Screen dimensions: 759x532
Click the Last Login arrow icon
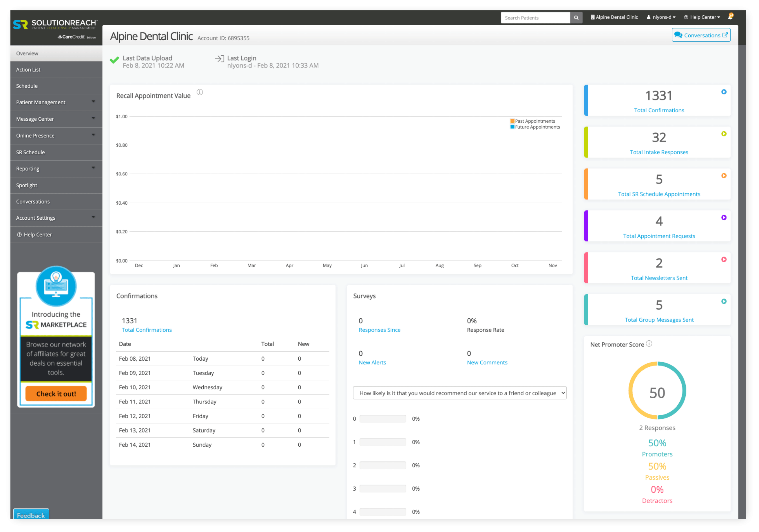[x=220, y=59]
